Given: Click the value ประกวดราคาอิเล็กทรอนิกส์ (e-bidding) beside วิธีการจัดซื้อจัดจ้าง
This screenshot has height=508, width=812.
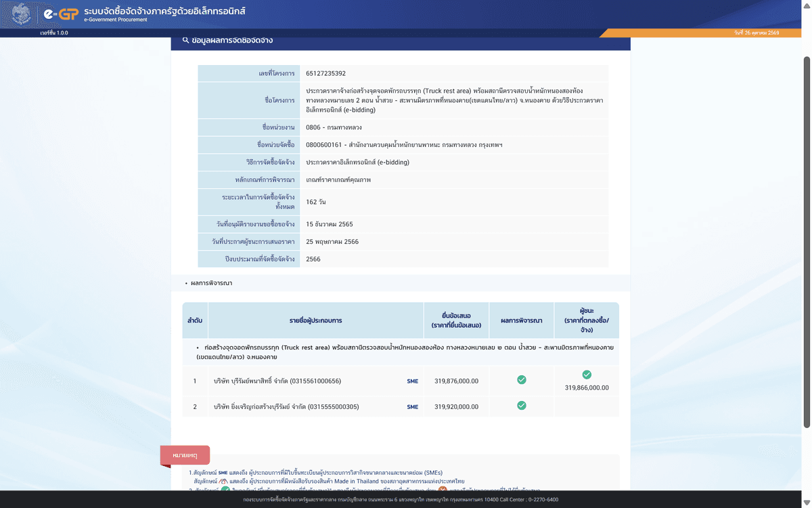Looking at the screenshot, I should [357, 163].
